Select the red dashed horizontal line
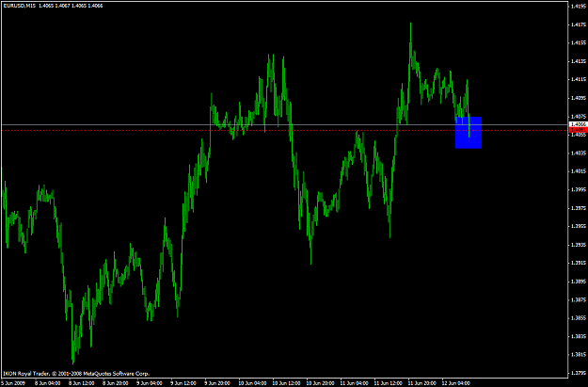The image size is (588, 387). pyautogui.click(x=285, y=130)
